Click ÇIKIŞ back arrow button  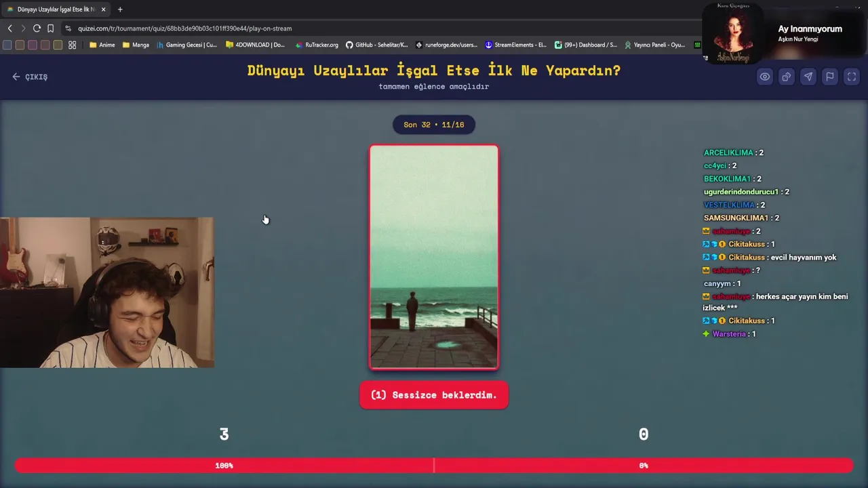30,77
